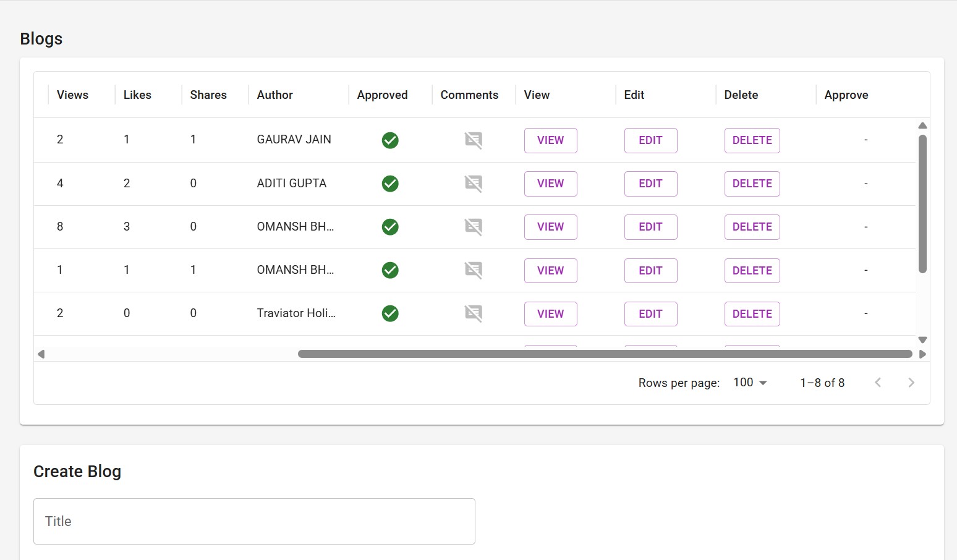The image size is (957, 560).
Task: Click approved checkmark icon for ADITI GUPTA
Action: 390,184
